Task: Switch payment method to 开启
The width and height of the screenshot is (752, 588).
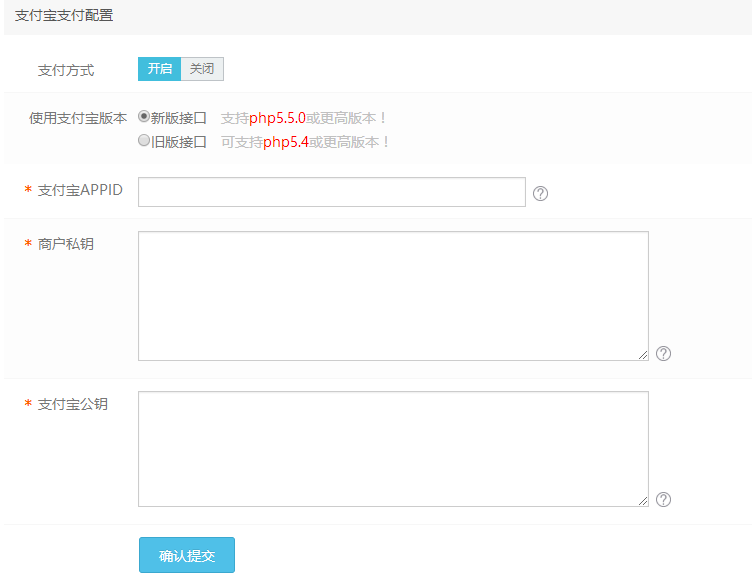Action: (x=159, y=69)
